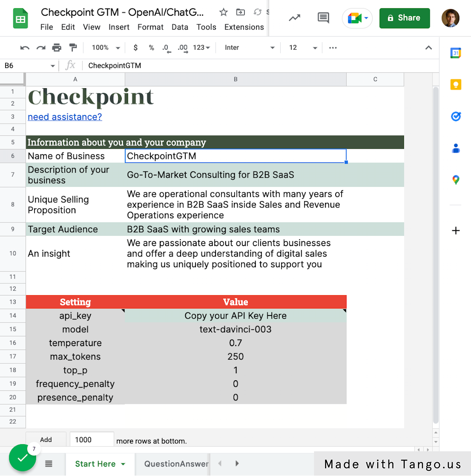Open the font size 12 dropdown
Screen dimensions: 471x476
point(303,48)
